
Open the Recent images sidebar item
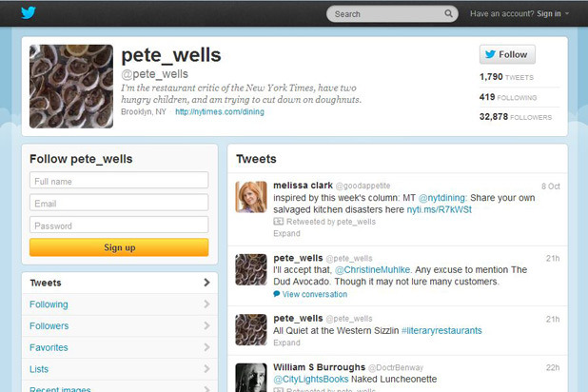(120, 387)
